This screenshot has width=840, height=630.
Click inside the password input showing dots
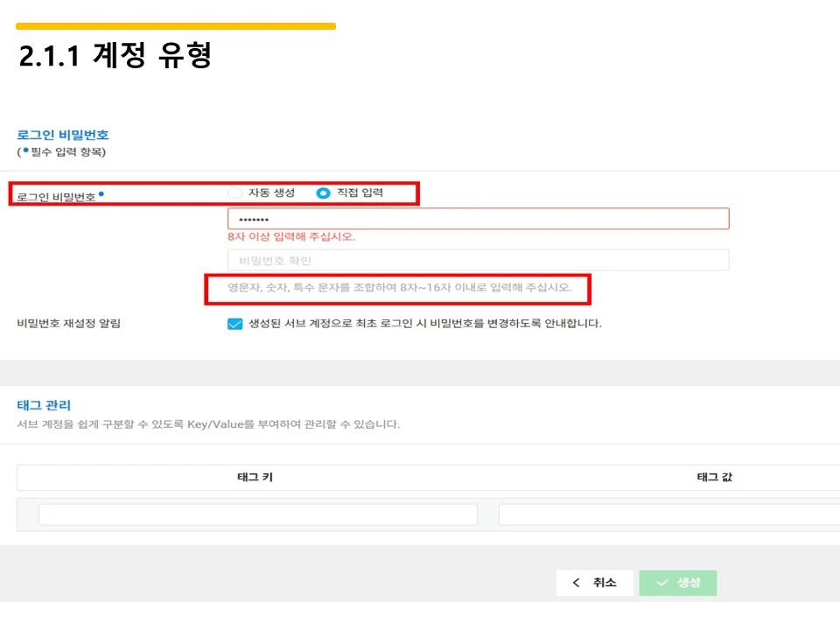477,218
